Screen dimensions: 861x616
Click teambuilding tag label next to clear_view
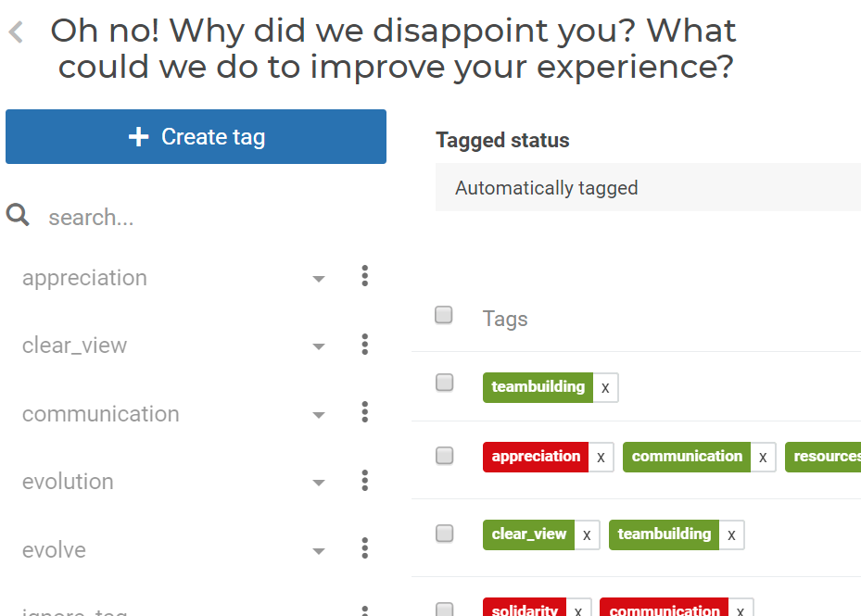(x=664, y=534)
